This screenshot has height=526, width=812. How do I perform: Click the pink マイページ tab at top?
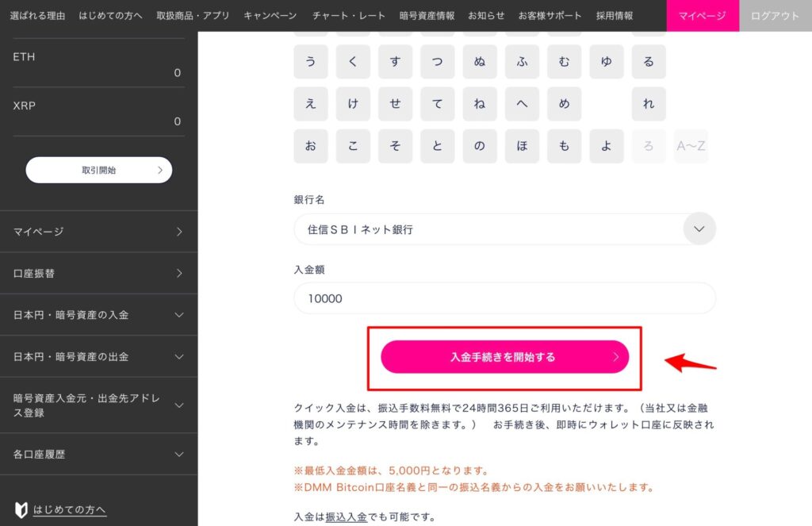click(703, 16)
